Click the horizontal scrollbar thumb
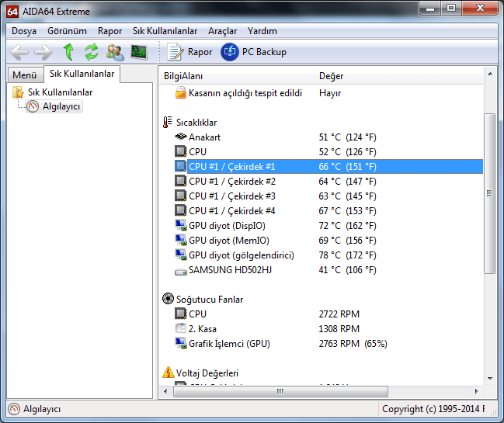Screen dimensions: 504x423 [x=280, y=391]
